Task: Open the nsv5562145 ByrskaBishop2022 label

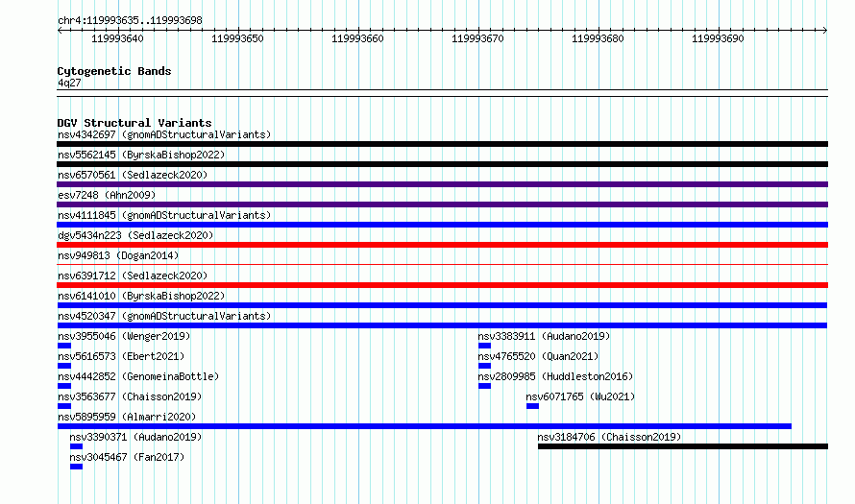Action: coord(141,155)
